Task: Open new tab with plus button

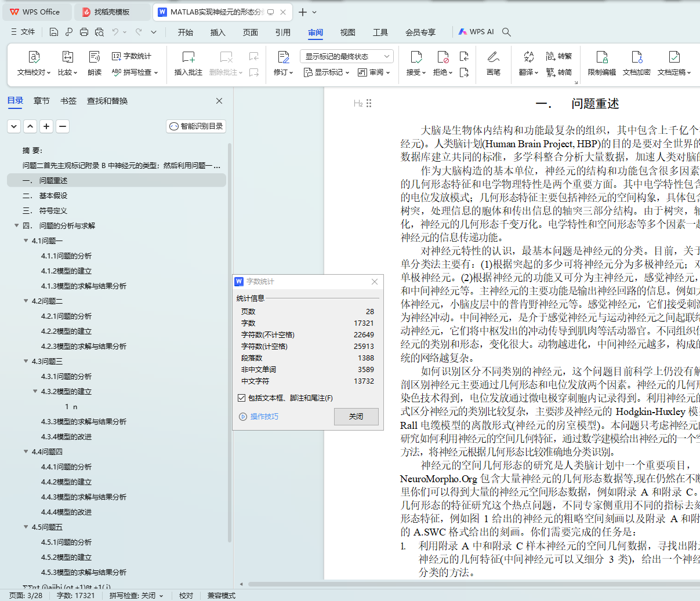Action: [303, 12]
